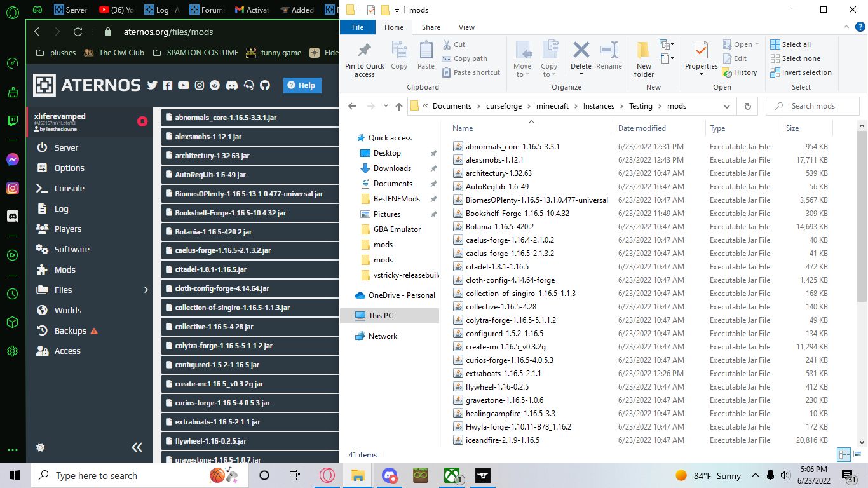Screen dimensions: 868x488
Task: Go up one folder level in Explorer
Action: [398, 107]
